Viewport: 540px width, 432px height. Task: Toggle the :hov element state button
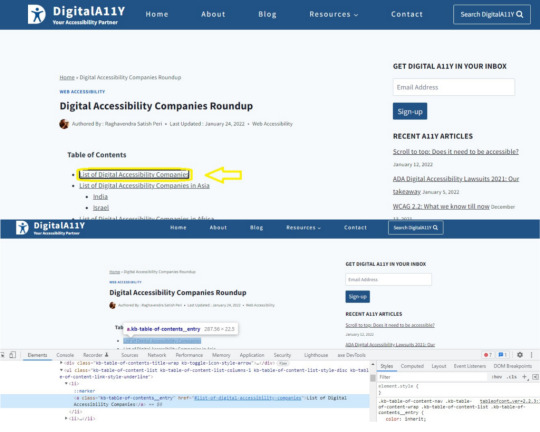point(497,377)
